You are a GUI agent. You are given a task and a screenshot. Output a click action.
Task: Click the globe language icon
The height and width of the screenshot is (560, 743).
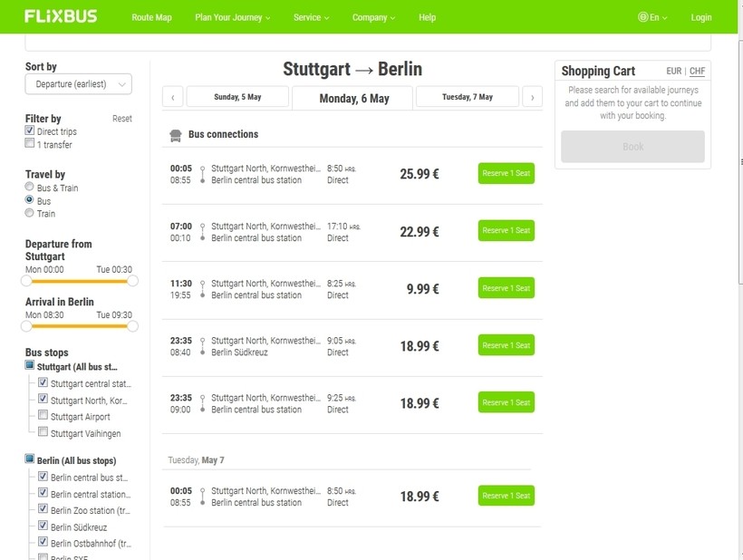click(642, 17)
